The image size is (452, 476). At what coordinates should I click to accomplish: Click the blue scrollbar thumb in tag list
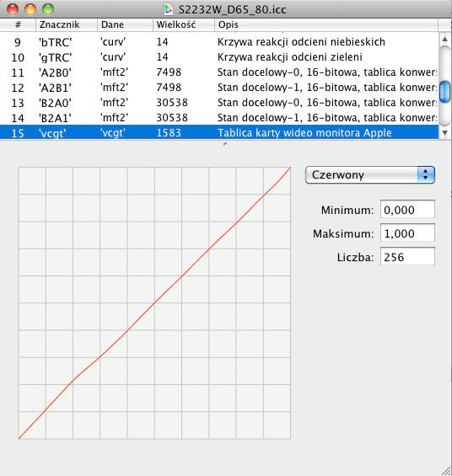point(444,91)
